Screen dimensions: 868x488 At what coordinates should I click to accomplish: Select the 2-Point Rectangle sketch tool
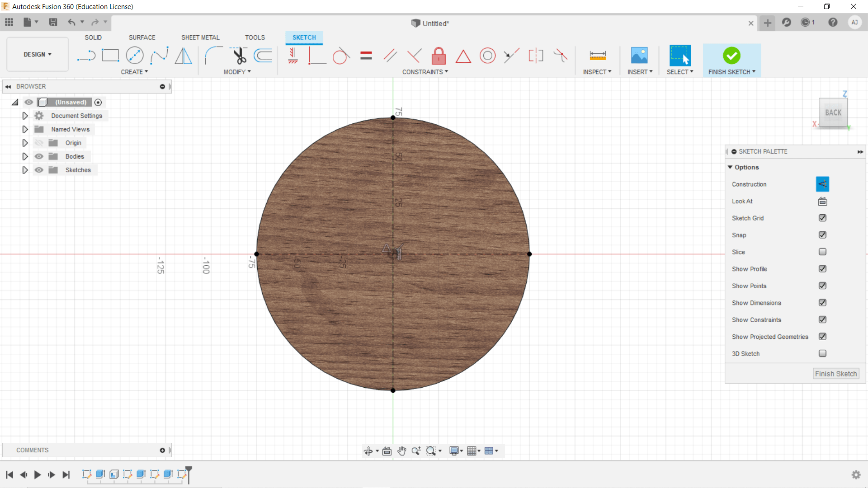click(110, 56)
